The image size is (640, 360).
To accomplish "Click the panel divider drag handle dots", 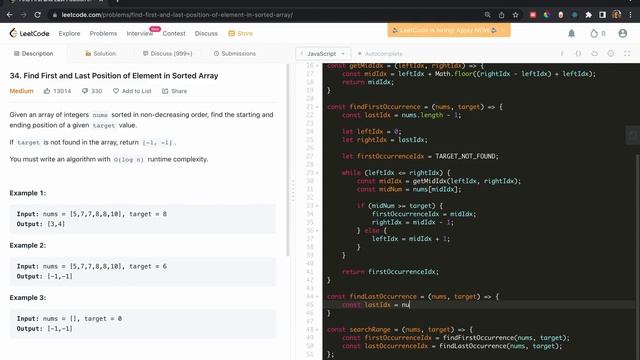I will (293, 190).
